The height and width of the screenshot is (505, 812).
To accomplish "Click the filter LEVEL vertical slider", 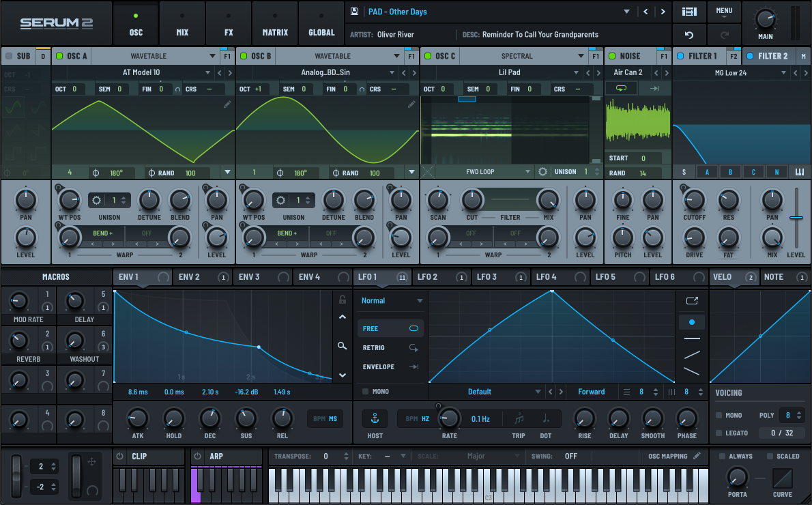I will pos(796,218).
